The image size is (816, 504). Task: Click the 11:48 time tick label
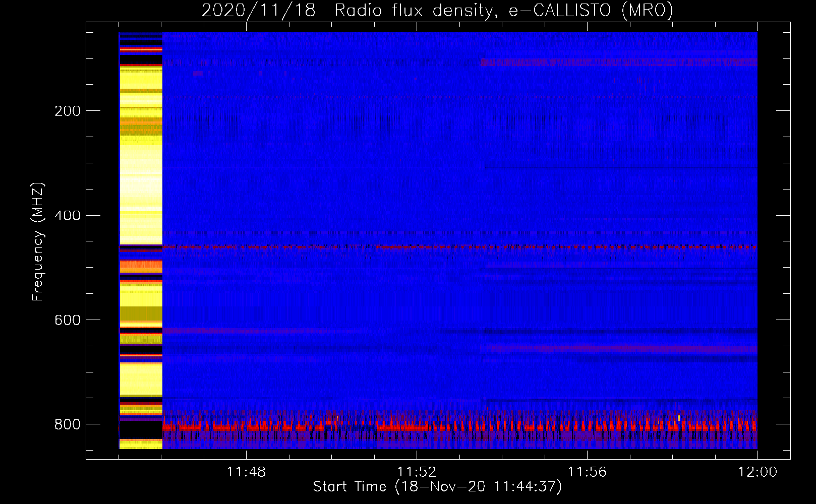(x=246, y=472)
